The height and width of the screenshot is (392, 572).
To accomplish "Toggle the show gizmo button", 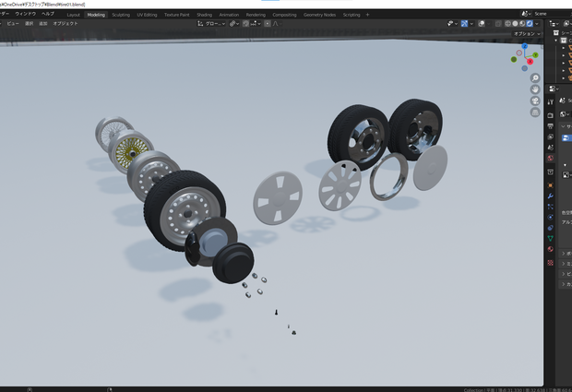I will click(x=464, y=24).
